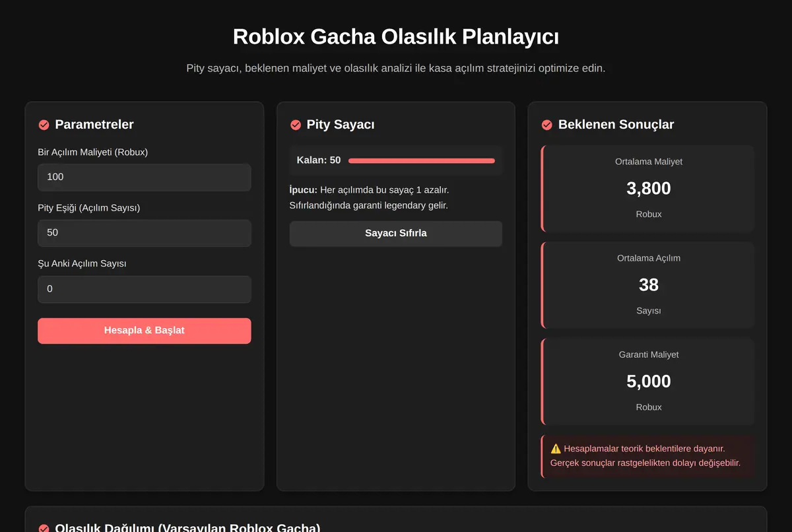This screenshot has width=792, height=532.
Task: Click the Beklenen Sonuçlar section check icon
Action: click(547, 125)
